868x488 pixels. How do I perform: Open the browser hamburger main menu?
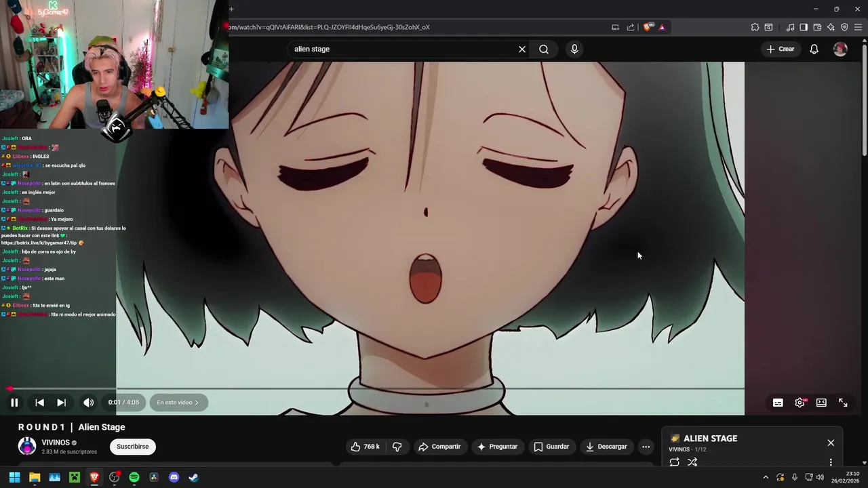coord(858,27)
